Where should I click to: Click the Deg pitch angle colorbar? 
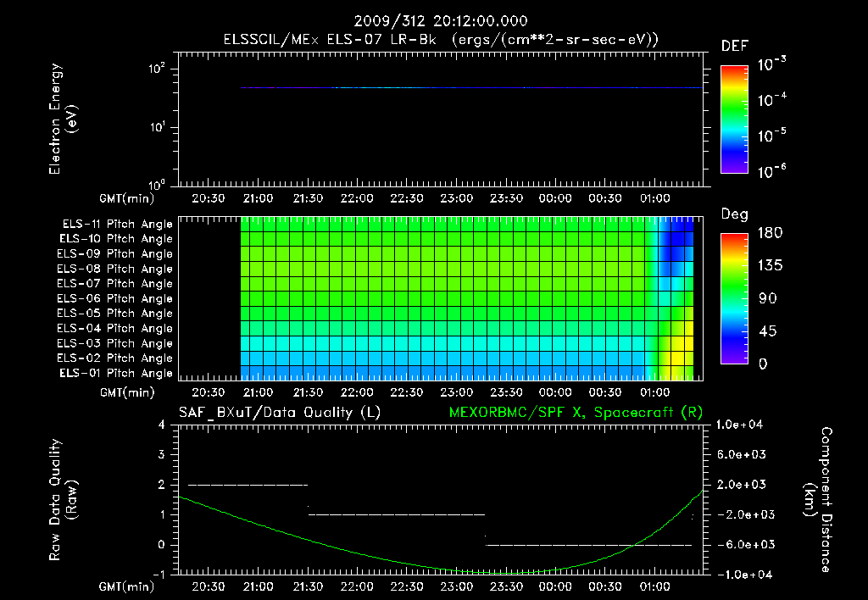pyautogui.click(x=734, y=299)
